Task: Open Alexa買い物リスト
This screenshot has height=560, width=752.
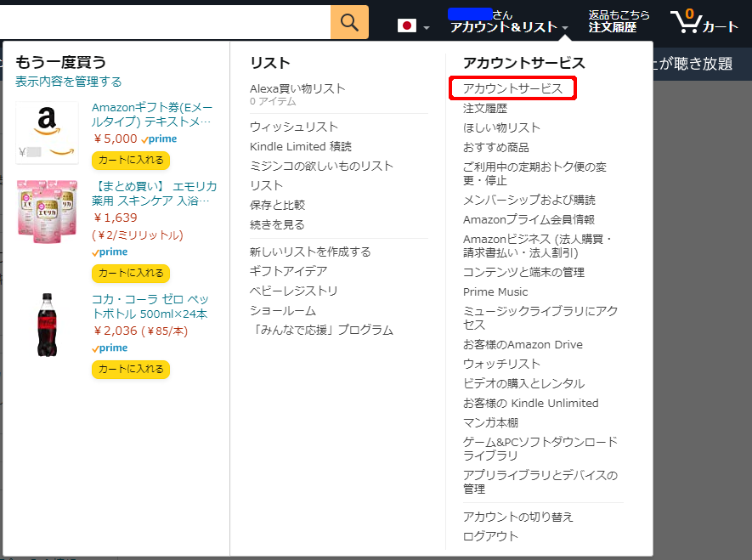Action: pos(297,88)
